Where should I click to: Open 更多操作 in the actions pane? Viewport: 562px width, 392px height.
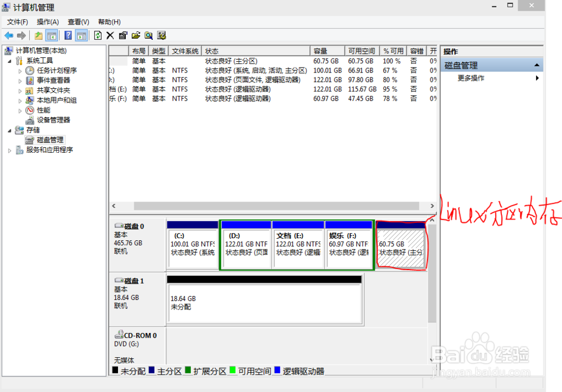(x=471, y=78)
